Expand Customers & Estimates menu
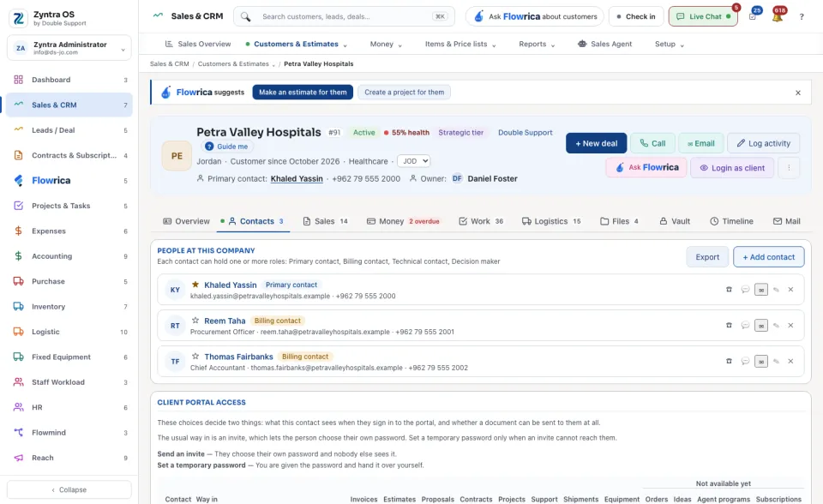 296,44
